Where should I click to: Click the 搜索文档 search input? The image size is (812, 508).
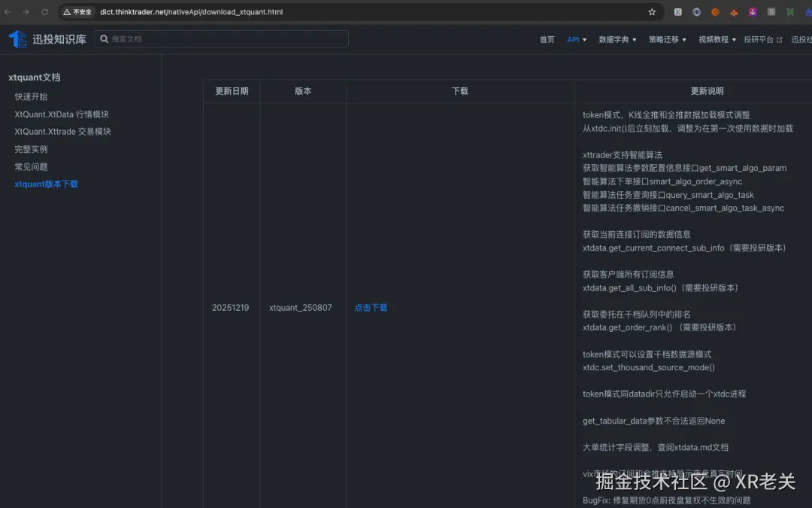point(221,39)
